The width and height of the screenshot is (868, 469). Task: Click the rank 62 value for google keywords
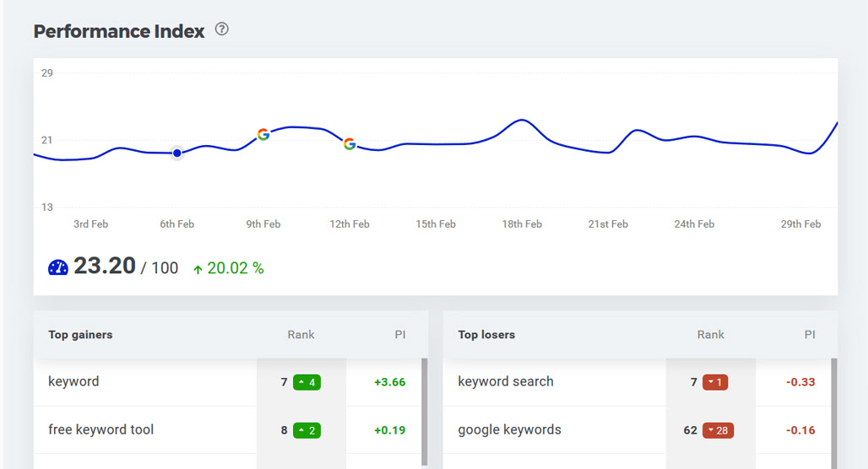point(691,430)
